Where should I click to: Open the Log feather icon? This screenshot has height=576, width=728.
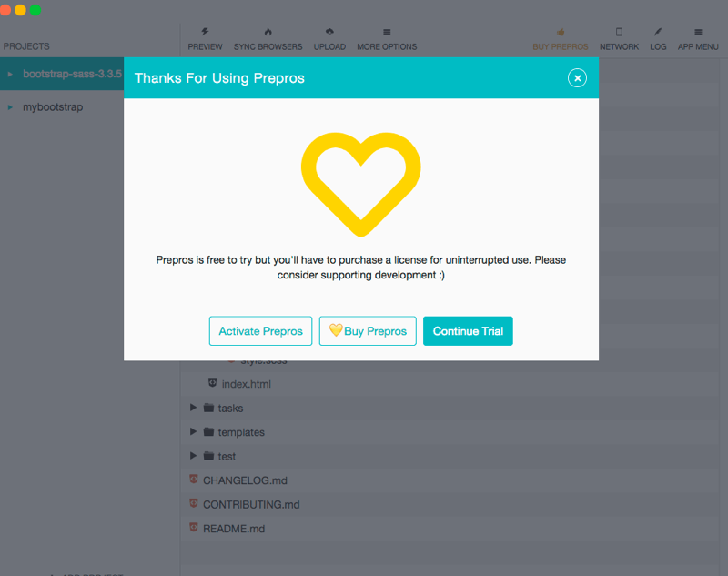658,32
